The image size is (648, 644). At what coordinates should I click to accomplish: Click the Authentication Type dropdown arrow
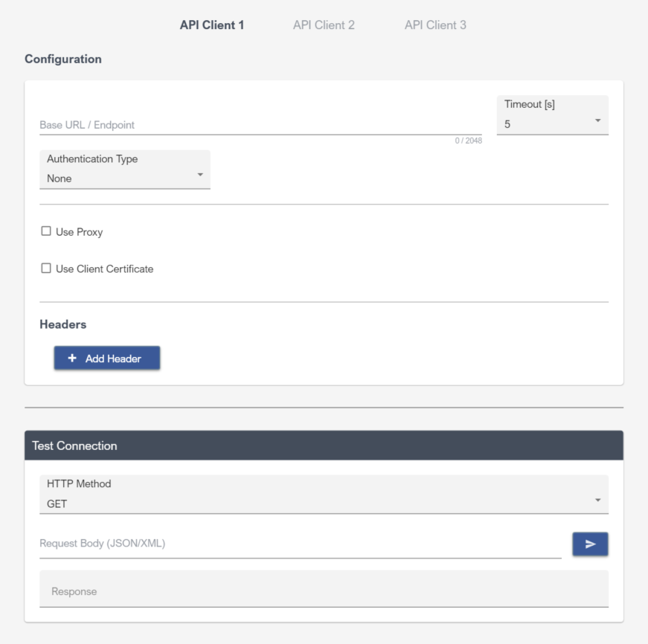(x=199, y=175)
